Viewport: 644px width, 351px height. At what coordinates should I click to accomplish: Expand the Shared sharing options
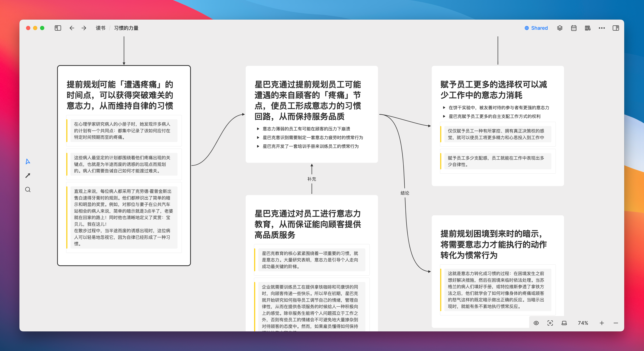536,28
